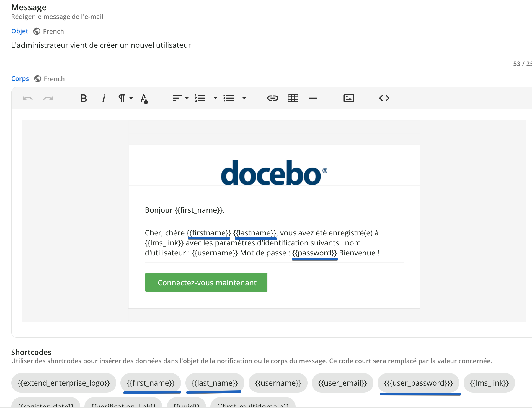
Task: Open the paragraph format dropdown
Action: tap(125, 98)
